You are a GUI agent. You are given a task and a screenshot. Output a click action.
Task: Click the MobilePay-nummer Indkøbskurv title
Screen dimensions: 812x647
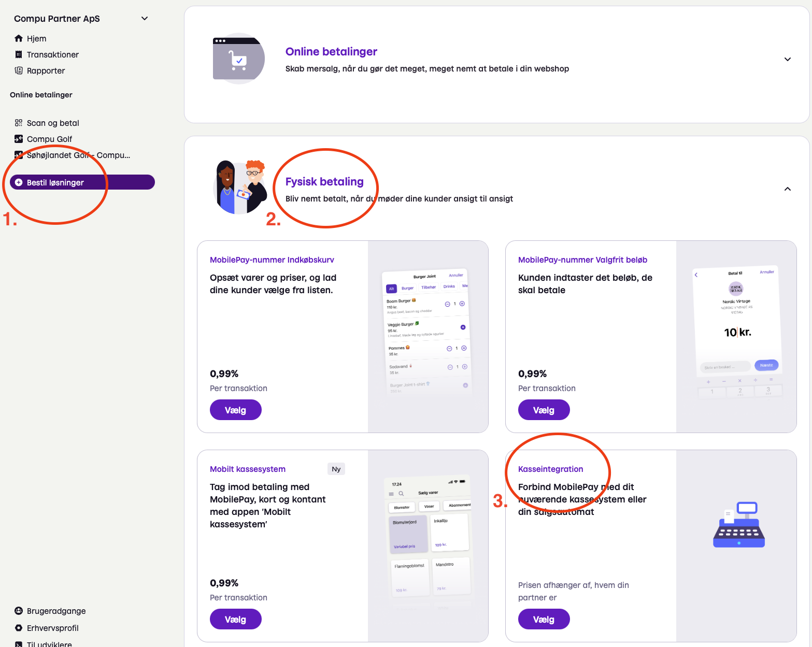tap(272, 260)
